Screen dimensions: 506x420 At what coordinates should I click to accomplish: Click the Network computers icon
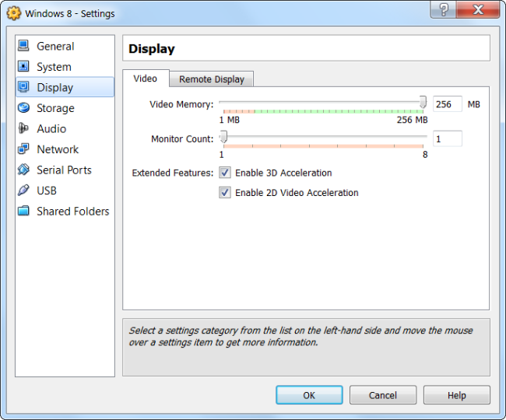click(x=23, y=149)
